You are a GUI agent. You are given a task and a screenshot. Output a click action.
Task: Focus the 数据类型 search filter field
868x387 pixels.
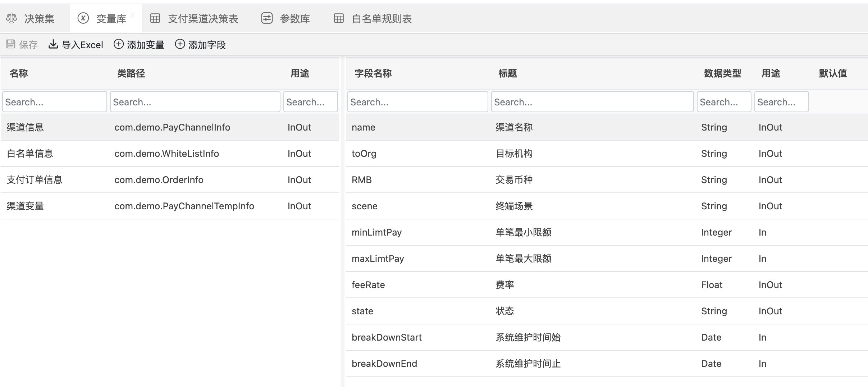pyautogui.click(x=724, y=102)
